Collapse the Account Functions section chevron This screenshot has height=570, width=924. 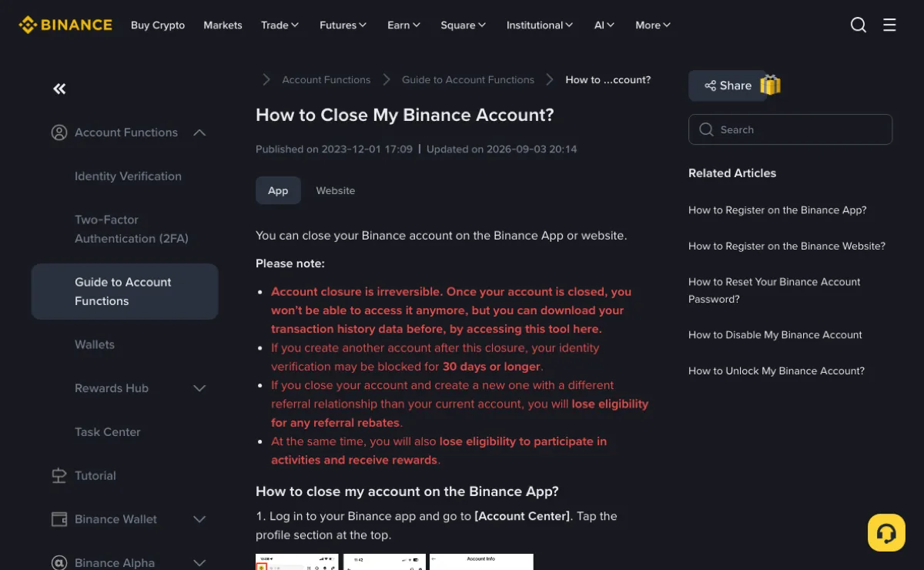[199, 132]
